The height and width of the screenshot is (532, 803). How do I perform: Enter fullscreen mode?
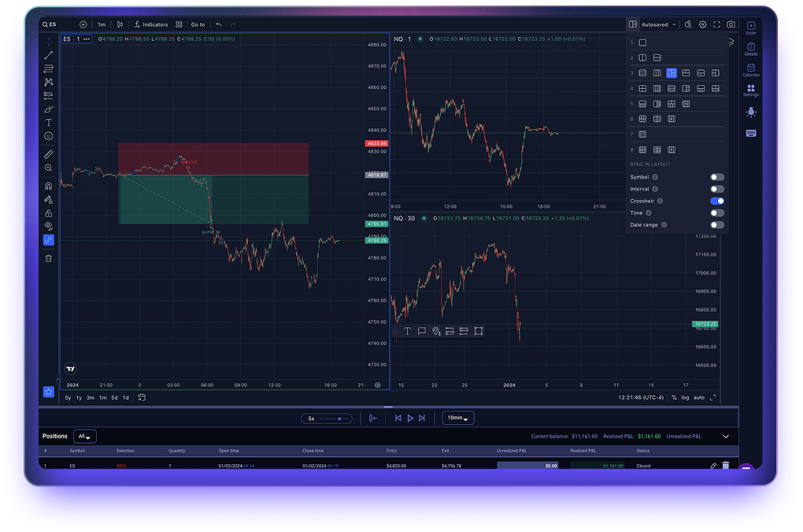(x=717, y=24)
